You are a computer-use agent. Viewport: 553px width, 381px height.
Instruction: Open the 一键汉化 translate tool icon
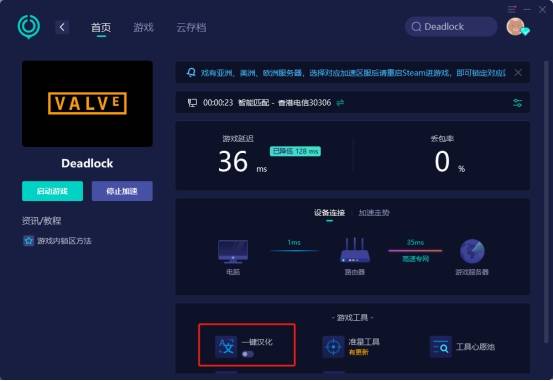click(226, 347)
